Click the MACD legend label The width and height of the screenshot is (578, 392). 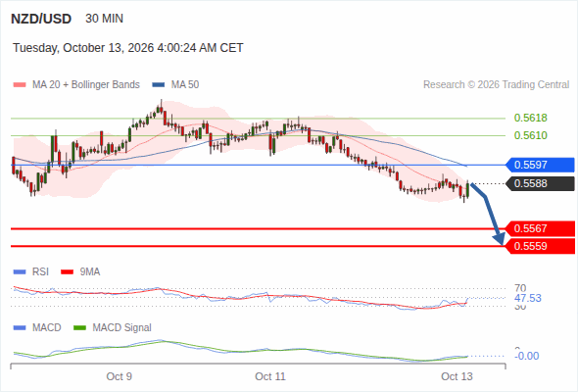tap(46, 328)
